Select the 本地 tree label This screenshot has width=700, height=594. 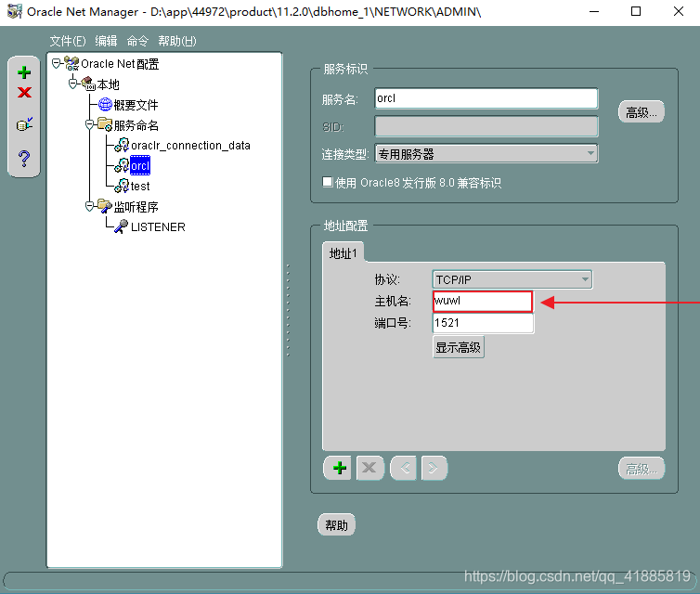tap(109, 84)
